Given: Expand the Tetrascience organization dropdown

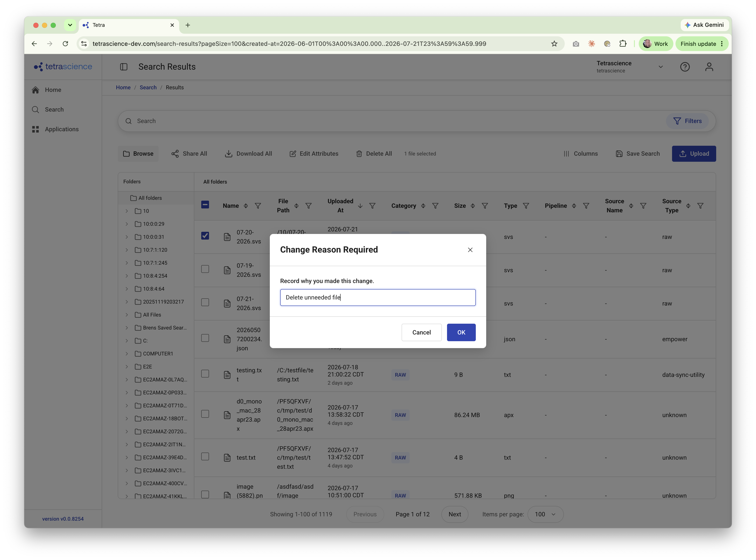Looking at the screenshot, I should coord(660,67).
